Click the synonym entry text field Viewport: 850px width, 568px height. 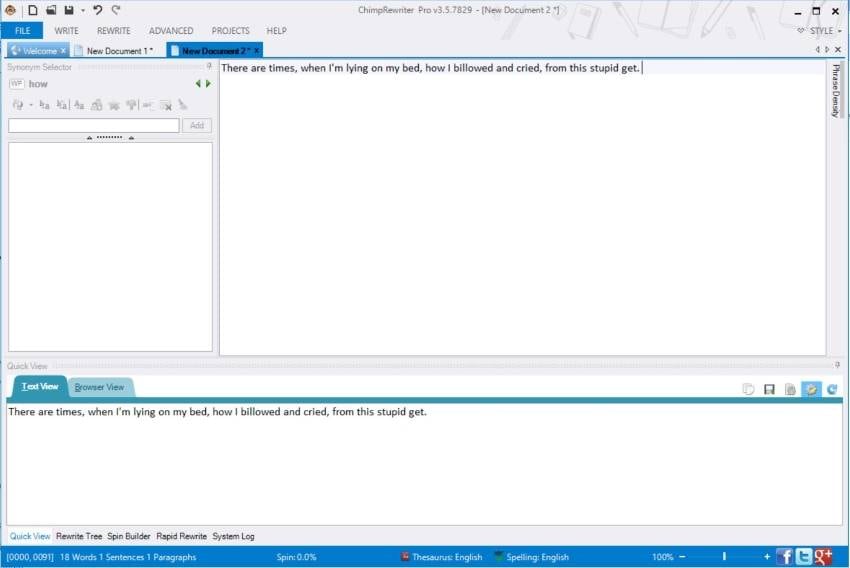point(94,125)
